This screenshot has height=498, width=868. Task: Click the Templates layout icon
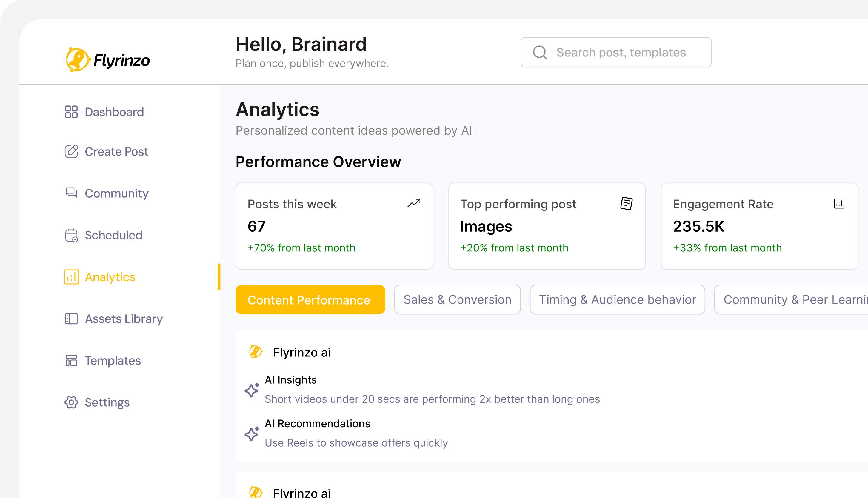coord(71,360)
